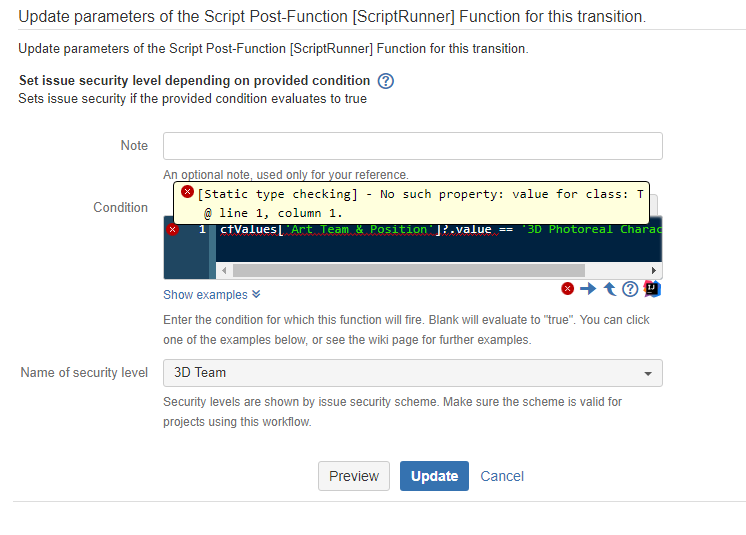Click the 'Art Team & Position' string in code
Image resolution: width=746 pixels, height=535 pixels.
point(359,230)
